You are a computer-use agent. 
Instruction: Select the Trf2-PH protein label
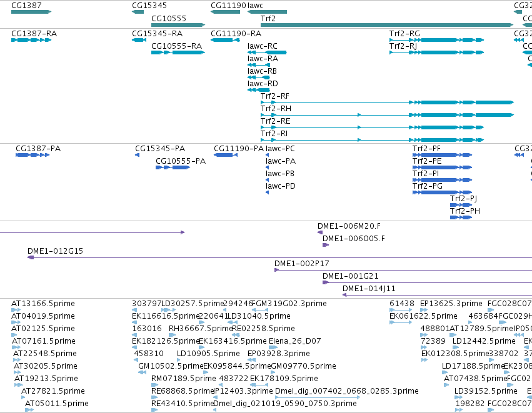[465, 211]
